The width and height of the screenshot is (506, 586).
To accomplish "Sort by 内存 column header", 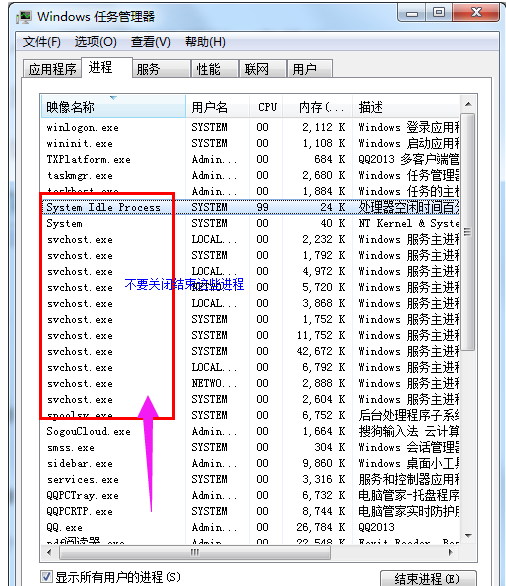I will (x=318, y=107).
